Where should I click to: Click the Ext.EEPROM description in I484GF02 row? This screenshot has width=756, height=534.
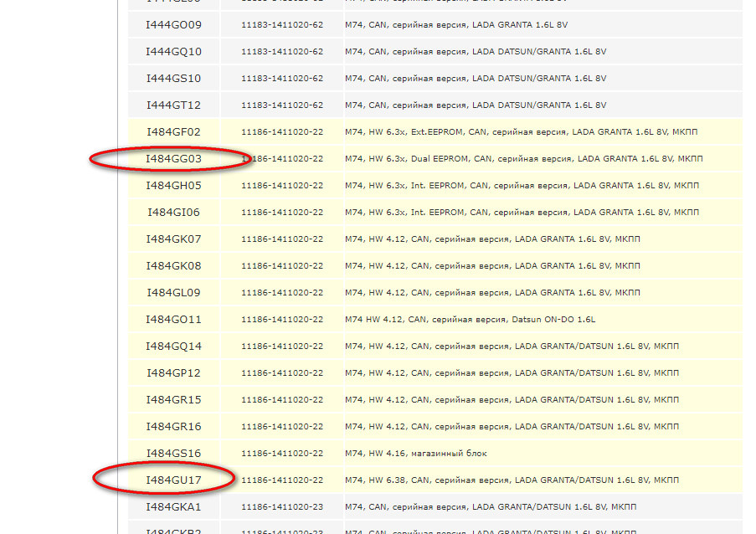point(522,132)
